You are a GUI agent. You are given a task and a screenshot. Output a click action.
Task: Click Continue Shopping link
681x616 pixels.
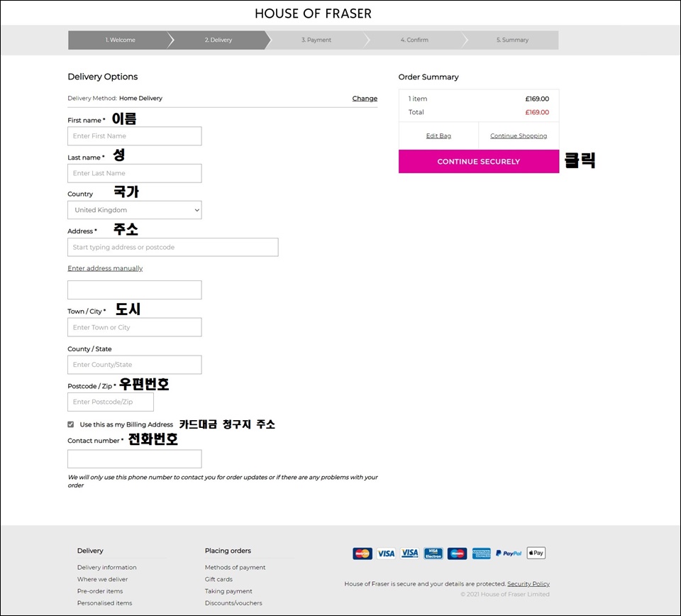[519, 136]
